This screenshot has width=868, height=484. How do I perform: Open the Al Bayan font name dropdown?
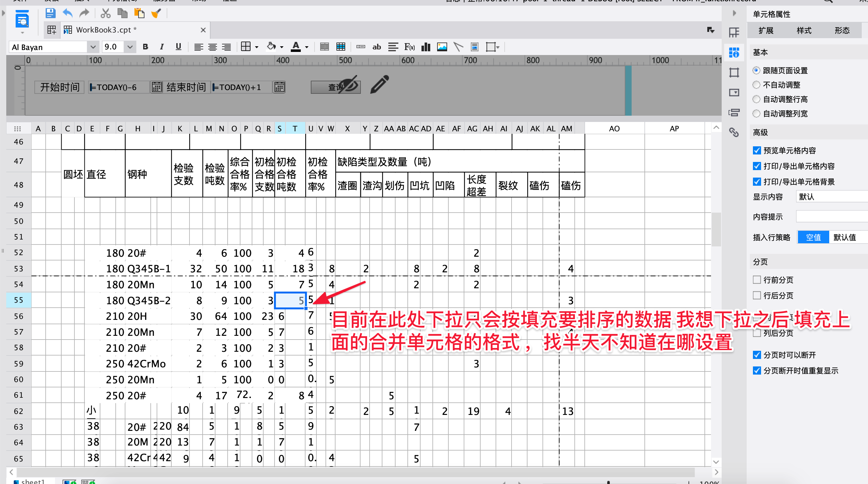[93, 47]
